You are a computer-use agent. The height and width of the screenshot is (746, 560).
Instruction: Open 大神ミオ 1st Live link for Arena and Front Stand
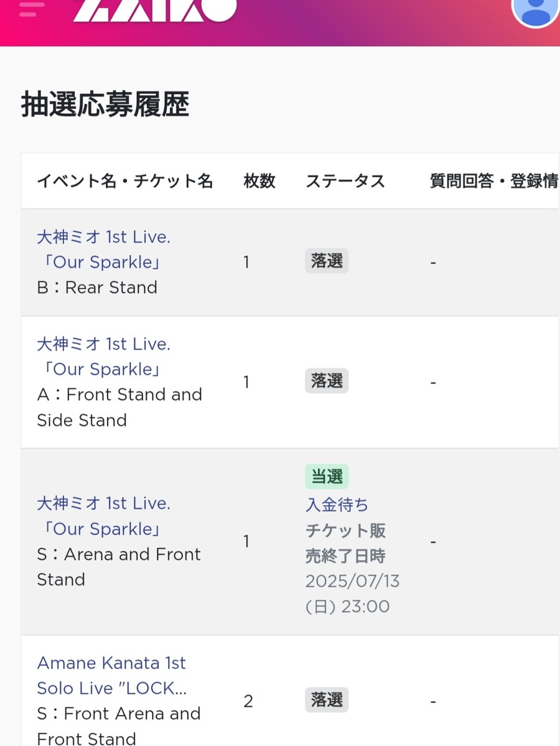(x=103, y=516)
